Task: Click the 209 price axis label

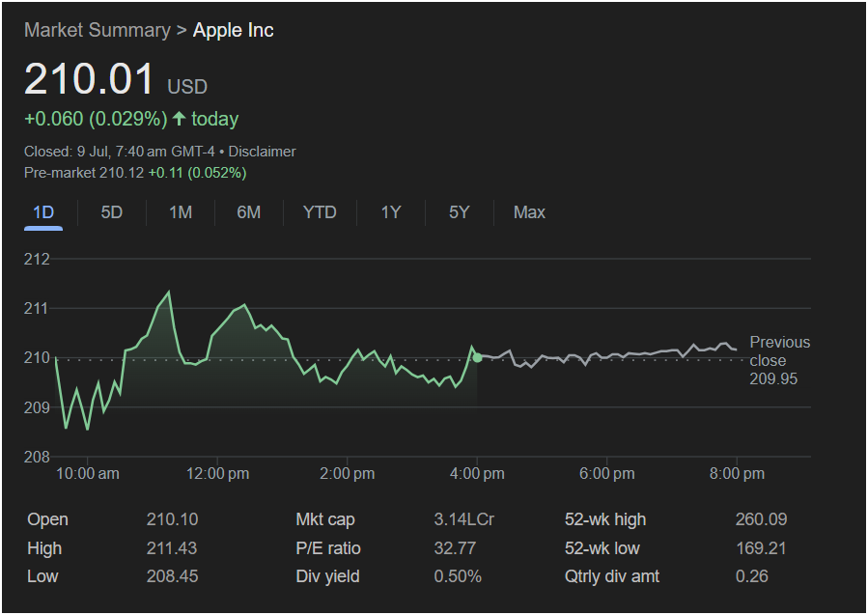Action: click(x=37, y=407)
